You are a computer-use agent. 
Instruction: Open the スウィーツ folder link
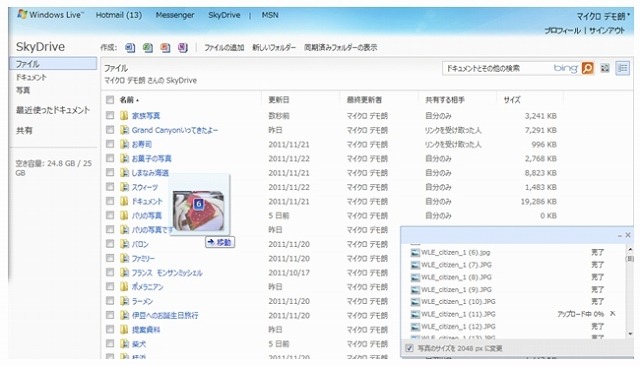tap(144, 187)
